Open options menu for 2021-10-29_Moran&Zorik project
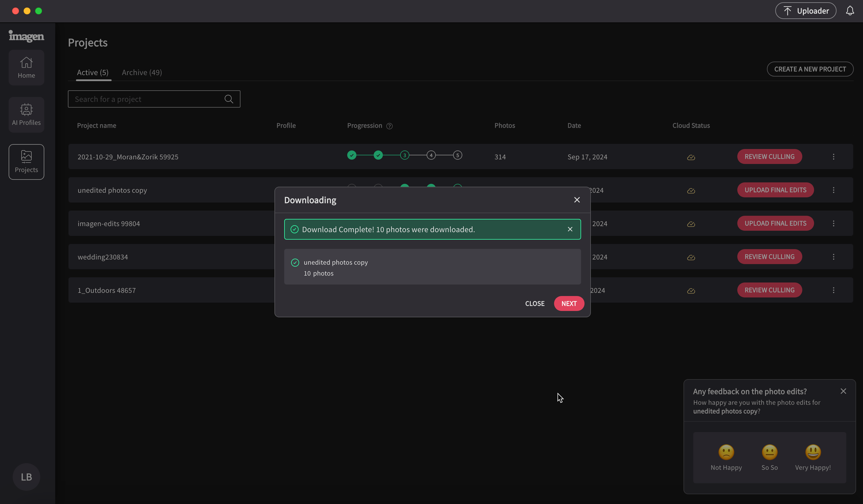The width and height of the screenshot is (863, 504). pyautogui.click(x=834, y=157)
